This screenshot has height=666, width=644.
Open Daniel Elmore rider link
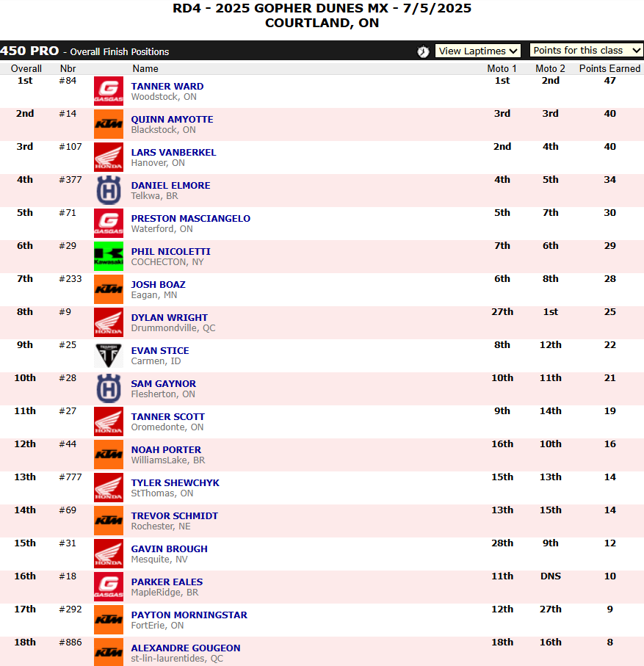click(x=171, y=186)
